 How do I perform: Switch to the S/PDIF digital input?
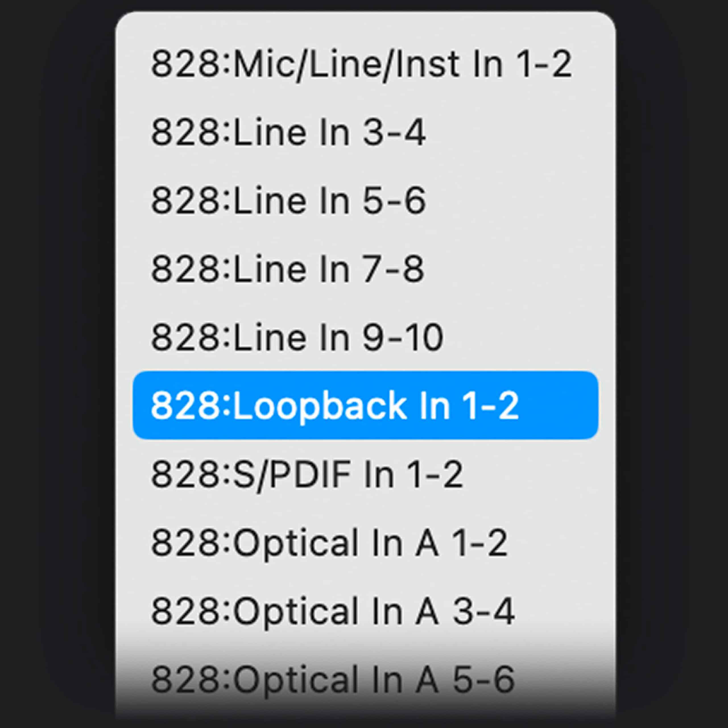307,474
